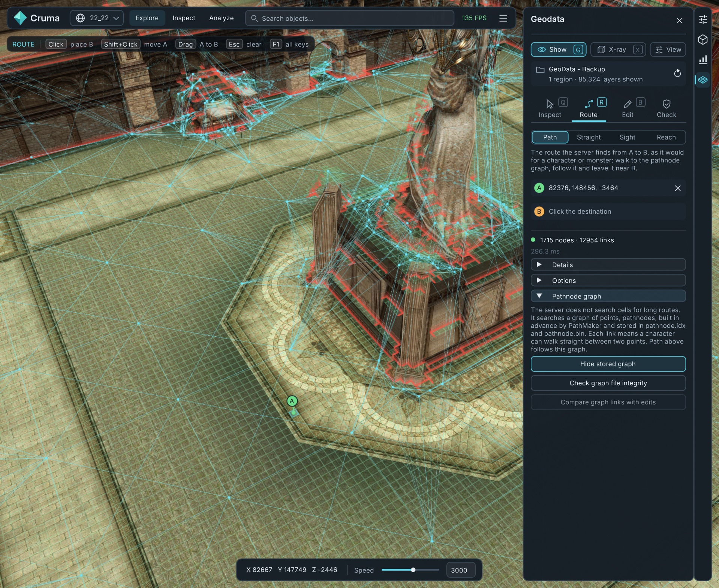Select the Sight route mode
The width and height of the screenshot is (719, 588).
(627, 137)
